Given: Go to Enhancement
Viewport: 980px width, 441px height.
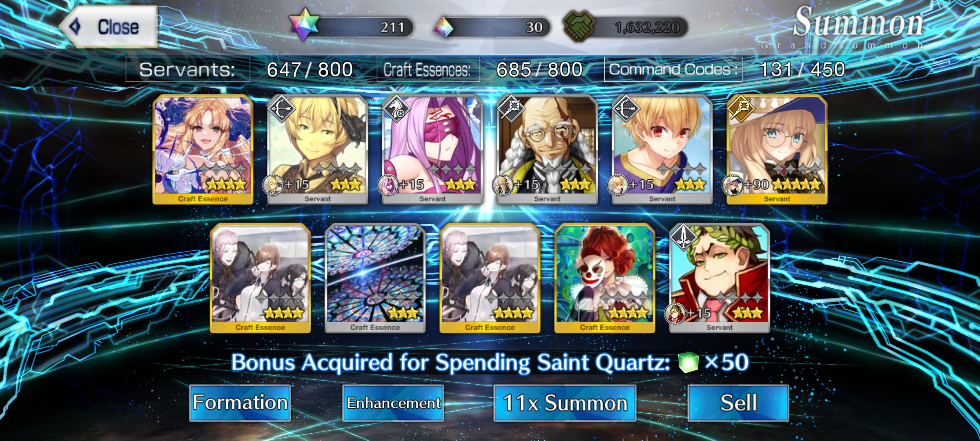Looking at the screenshot, I should pos(393,403).
